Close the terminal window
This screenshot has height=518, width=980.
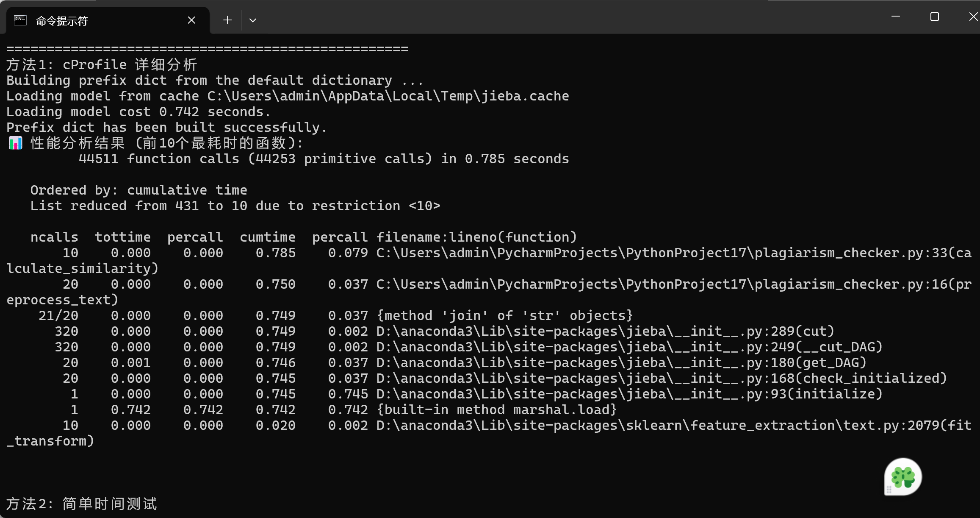(973, 17)
